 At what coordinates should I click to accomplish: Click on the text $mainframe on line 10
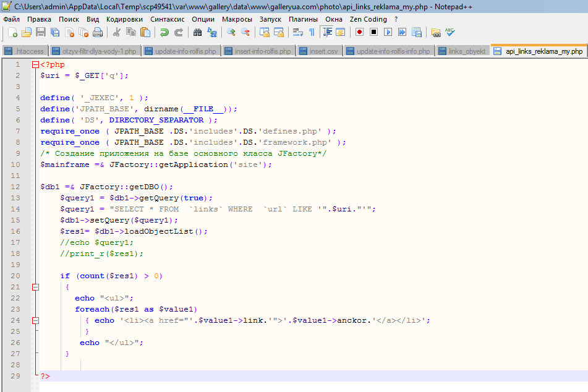coord(65,164)
